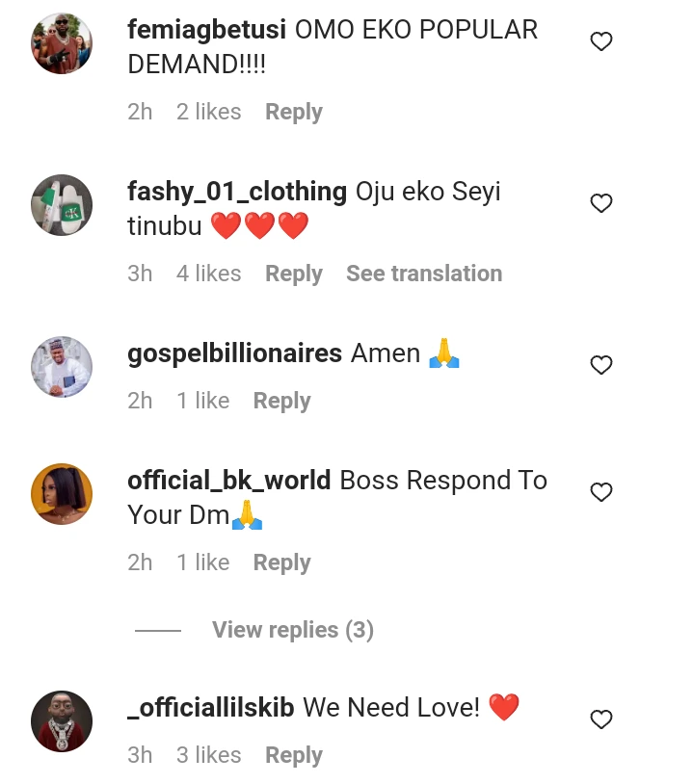Open femiagbetusi's profile picture
Image resolution: width=693 pixels, height=784 pixels.
pyautogui.click(x=62, y=43)
